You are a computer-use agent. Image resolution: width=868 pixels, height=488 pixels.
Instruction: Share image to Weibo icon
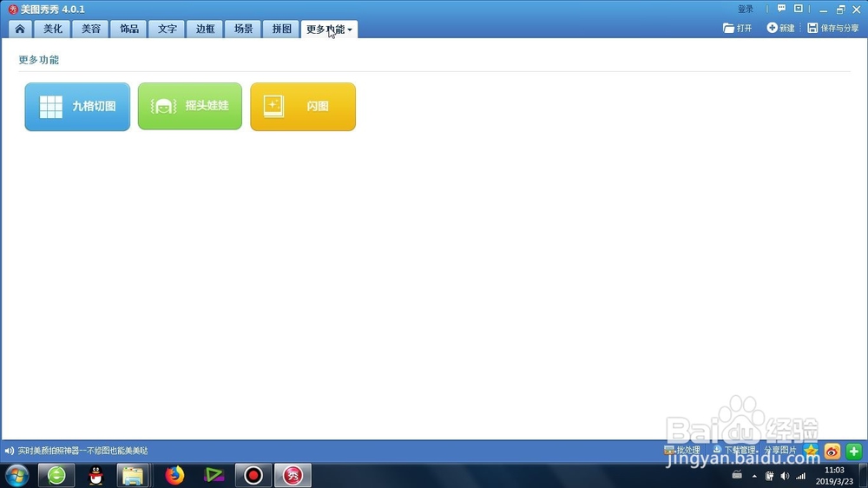[x=832, y=452]
